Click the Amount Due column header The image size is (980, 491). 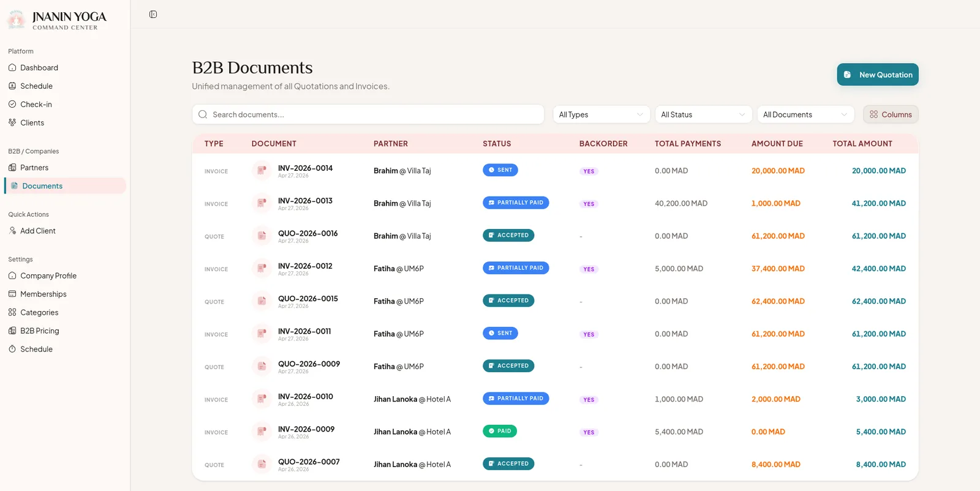[777, 144]
